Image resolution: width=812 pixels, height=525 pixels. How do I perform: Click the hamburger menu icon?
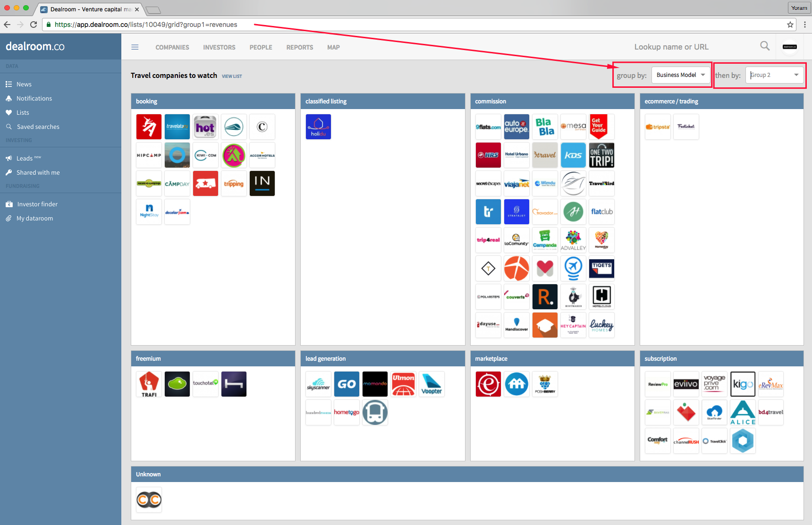click(x=135, y=47)
